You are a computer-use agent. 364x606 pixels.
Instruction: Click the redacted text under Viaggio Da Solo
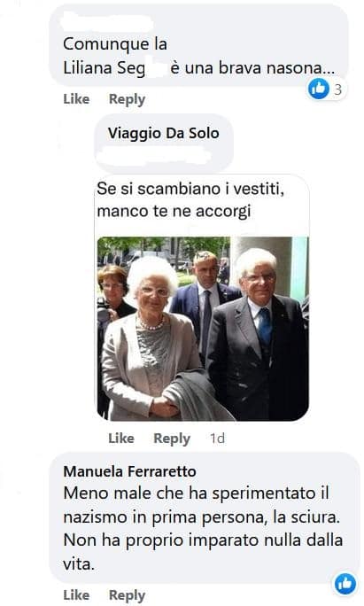(x=154, y=155)
